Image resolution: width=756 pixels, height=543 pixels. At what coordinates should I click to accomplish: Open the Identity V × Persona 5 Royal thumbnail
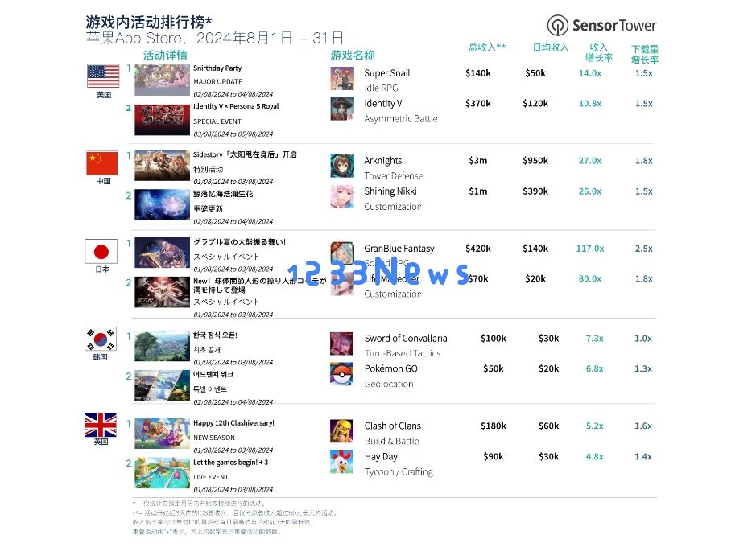[162, 120]
